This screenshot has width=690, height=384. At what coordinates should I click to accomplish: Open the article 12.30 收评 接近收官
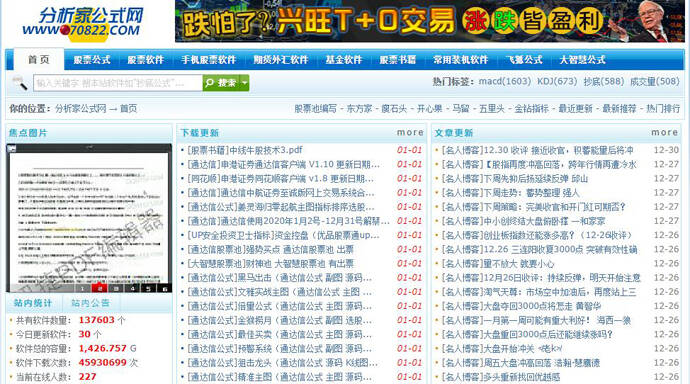pyautogui.click(x=537, y=150)
